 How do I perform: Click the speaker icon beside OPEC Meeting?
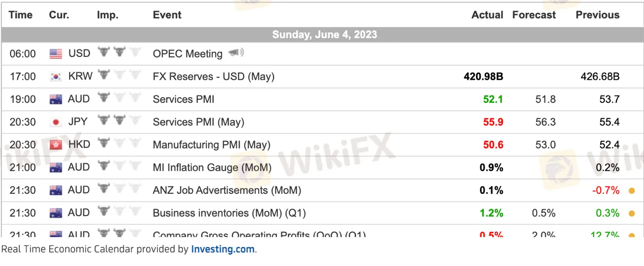click(236, 53)
